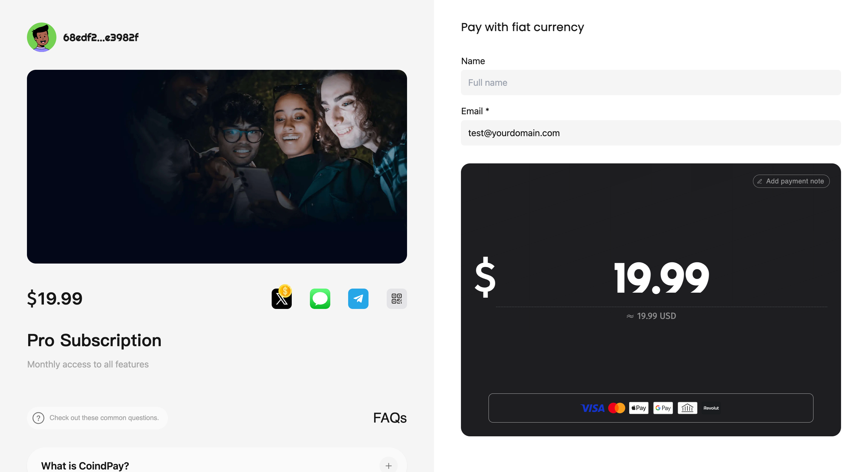Viewport: 868px width, 472px height.
Task: Choose the Google Pay icon
Action: tap(663, 408)
